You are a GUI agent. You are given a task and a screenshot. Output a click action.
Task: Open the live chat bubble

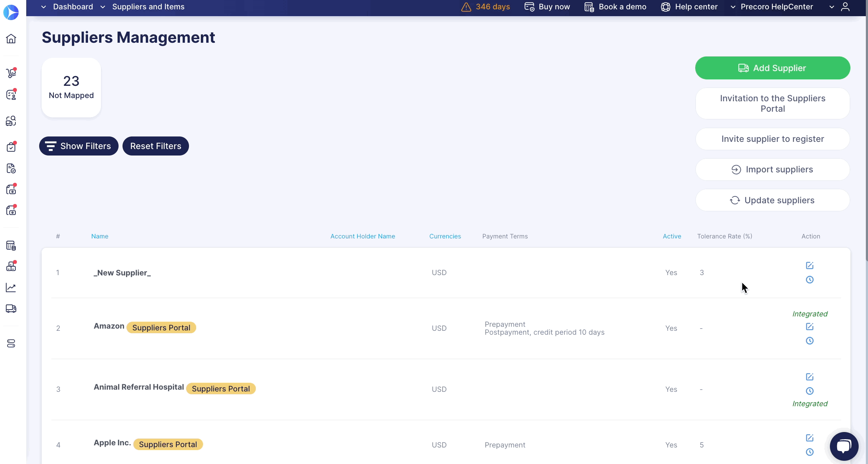(844, 446)
